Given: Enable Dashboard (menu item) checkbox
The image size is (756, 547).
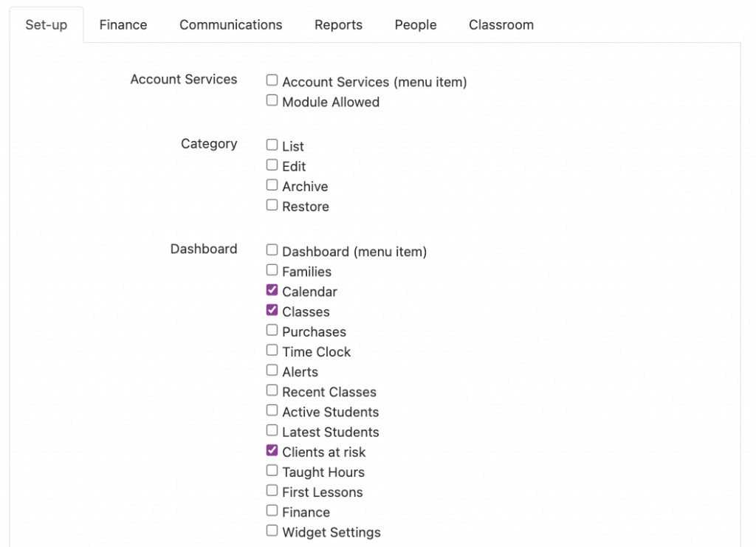Looking at the screenshot, I should point(272,250).
